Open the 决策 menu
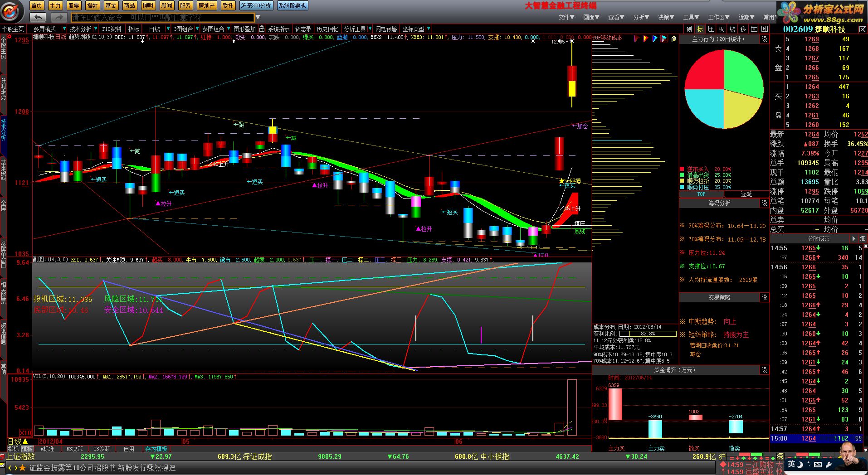The width and height of the screenshot is (868, 475). tap(666, 17)
